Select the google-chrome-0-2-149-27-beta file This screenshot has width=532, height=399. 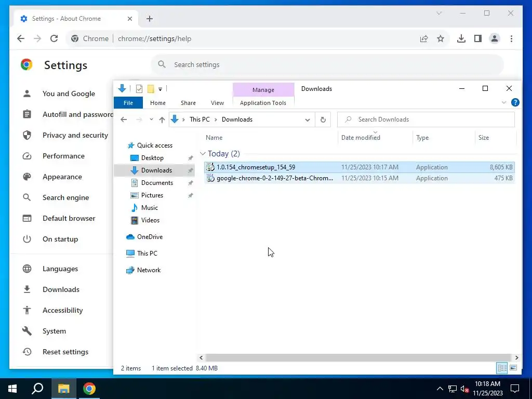pos(360,178)
